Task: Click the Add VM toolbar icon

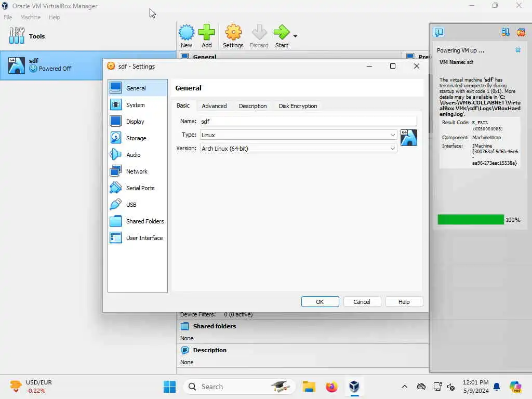Action: pos(207,32)
